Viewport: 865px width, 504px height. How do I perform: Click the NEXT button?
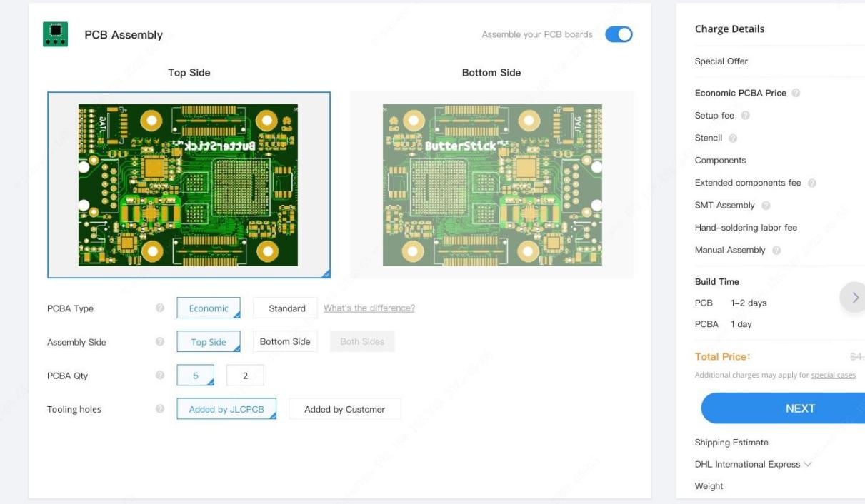pyautogui.click(x=801, y=408)
